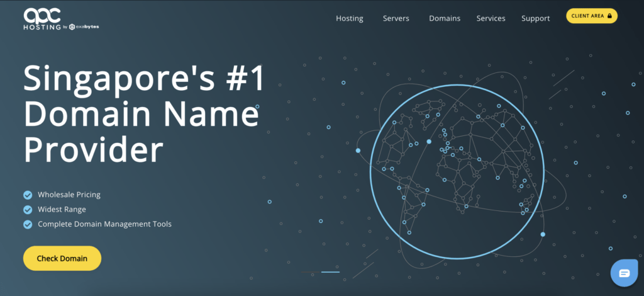Click the lock icon in Client Area
Image resolution: width=644 pixels, height=296 pixels.
click(609, 16)
